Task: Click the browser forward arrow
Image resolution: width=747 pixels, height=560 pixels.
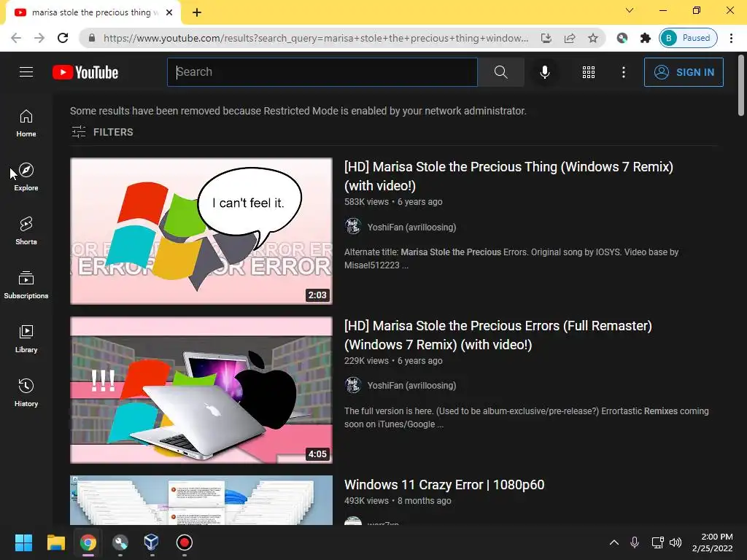Action: pos(39,38)
